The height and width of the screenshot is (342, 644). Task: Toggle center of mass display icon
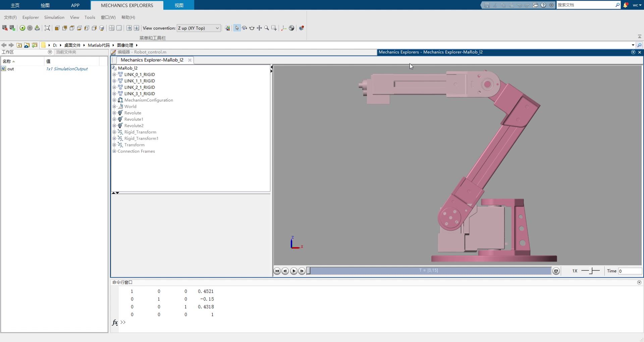click(291, 28)
